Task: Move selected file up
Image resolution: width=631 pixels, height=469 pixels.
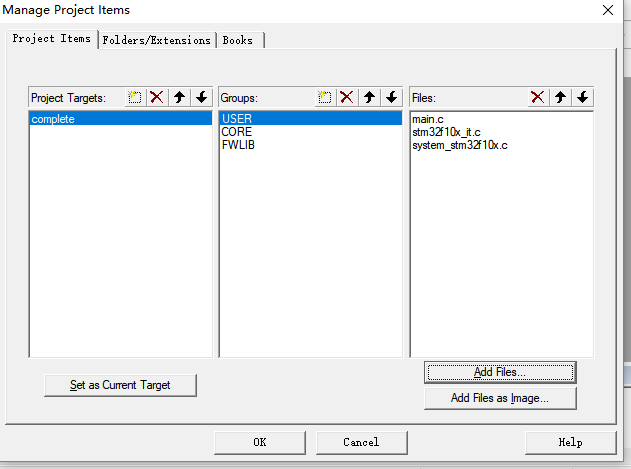Action: coord(561,97)
